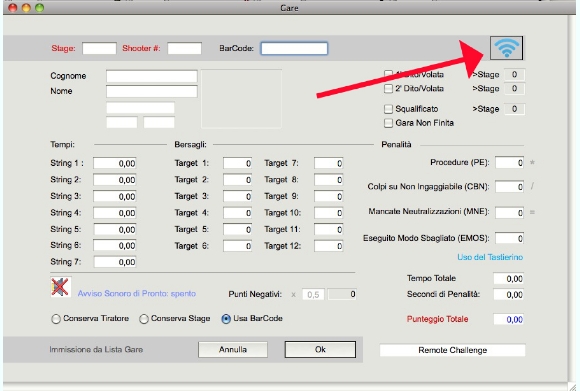Click the Target 11 score field
580x391 pixels.
[328, 229]
